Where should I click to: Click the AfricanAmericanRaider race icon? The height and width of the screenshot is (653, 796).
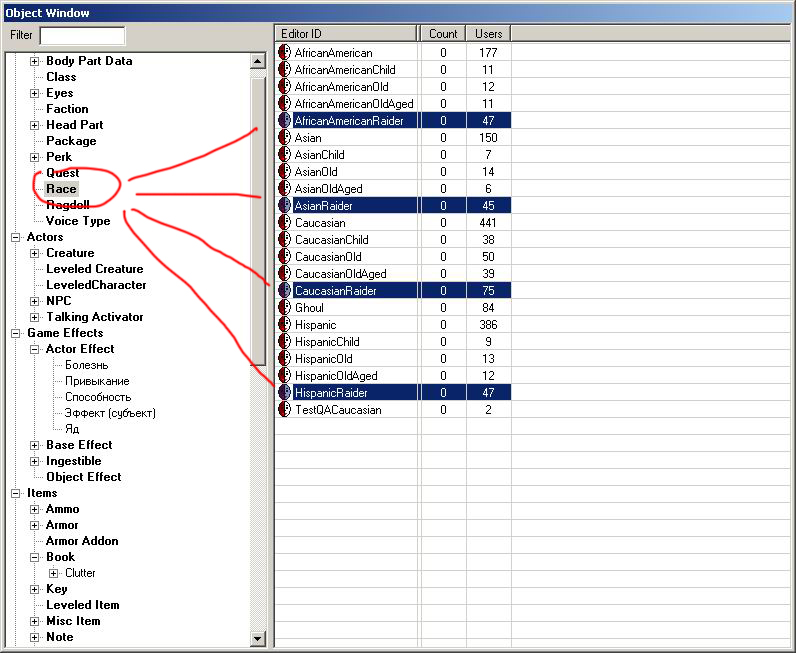click(285, 120)
